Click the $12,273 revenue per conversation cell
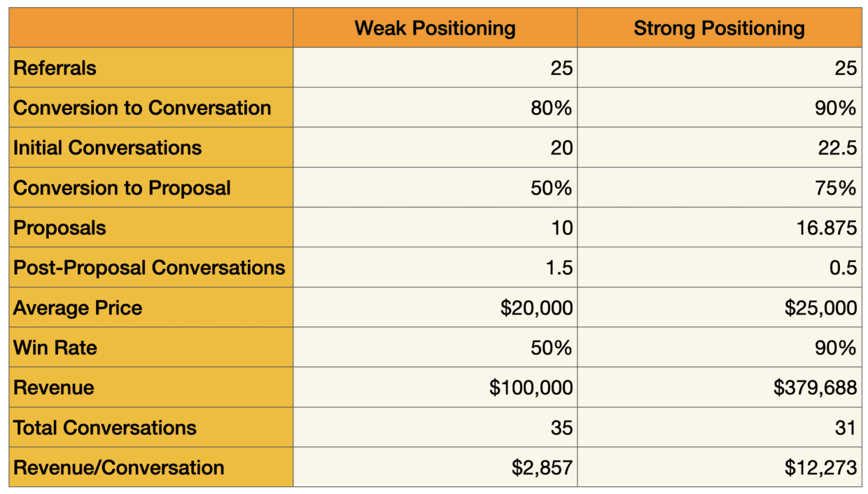The image size is (868, 494). pos(720,467)
